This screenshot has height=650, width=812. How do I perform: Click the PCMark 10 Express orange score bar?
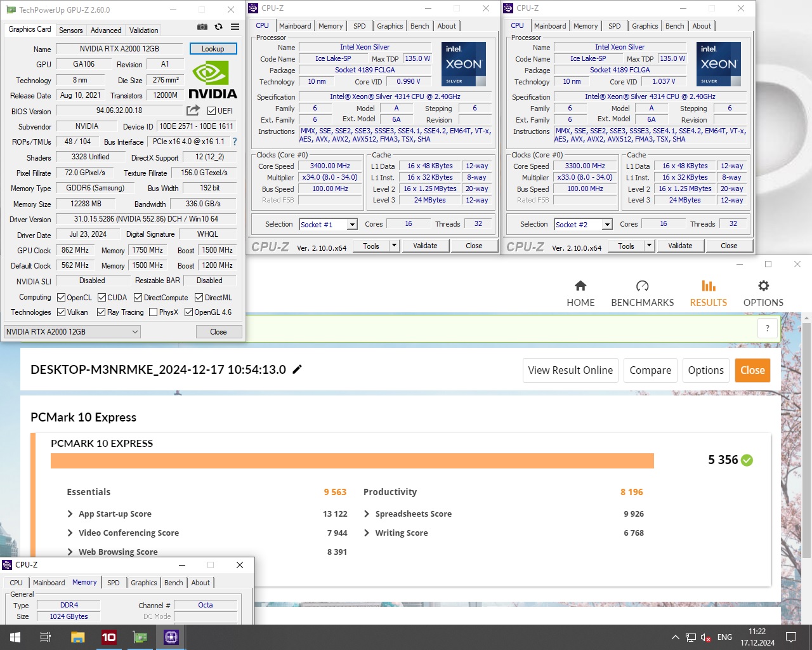click(x=352, y=461)
